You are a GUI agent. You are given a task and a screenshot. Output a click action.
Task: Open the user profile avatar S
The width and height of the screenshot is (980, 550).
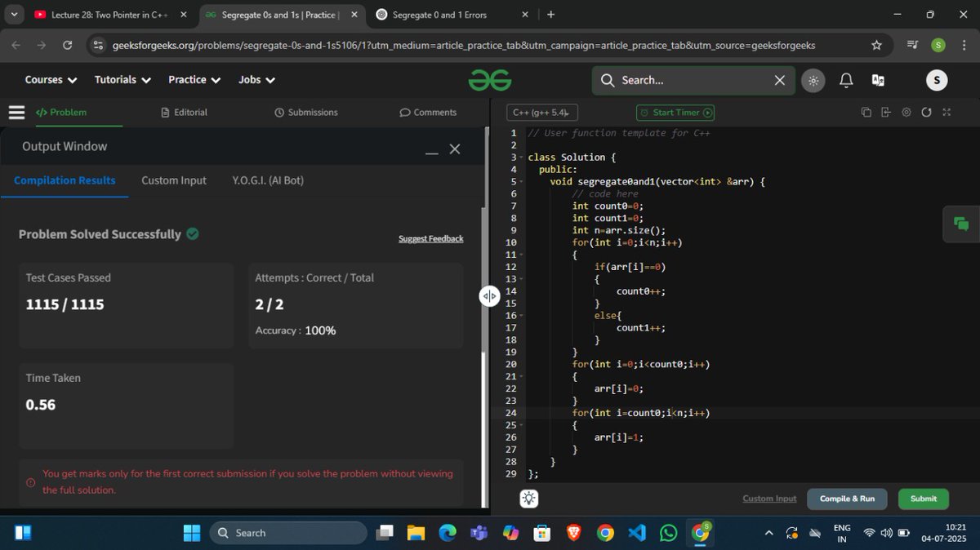coord(937,80)
